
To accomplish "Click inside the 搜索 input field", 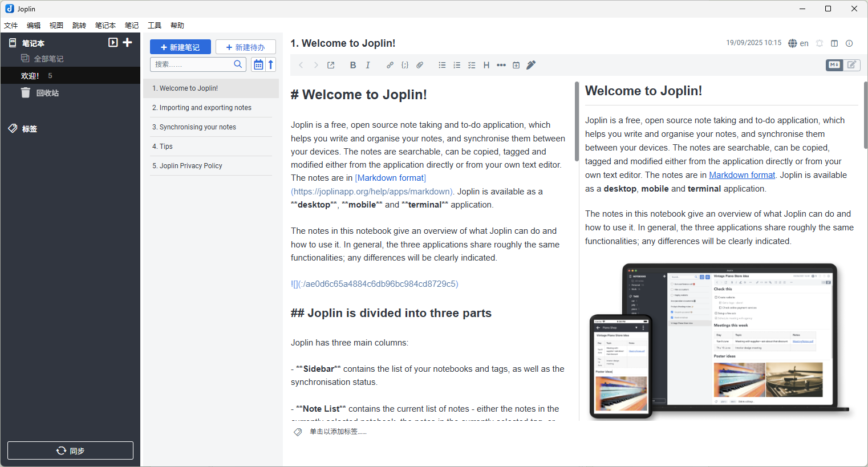I will tap(194, 64).
